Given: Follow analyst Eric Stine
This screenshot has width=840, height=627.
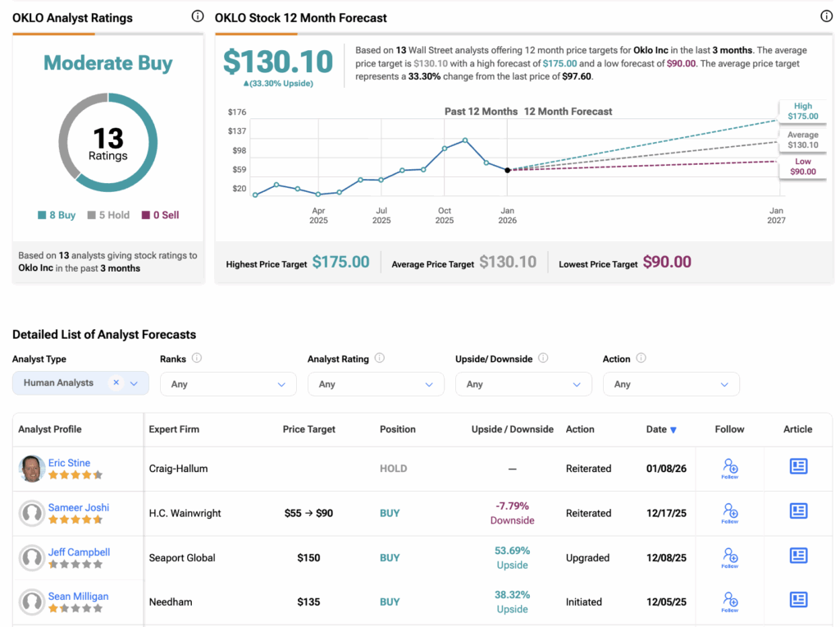Looking at the screenshot, I should point(729,468).
